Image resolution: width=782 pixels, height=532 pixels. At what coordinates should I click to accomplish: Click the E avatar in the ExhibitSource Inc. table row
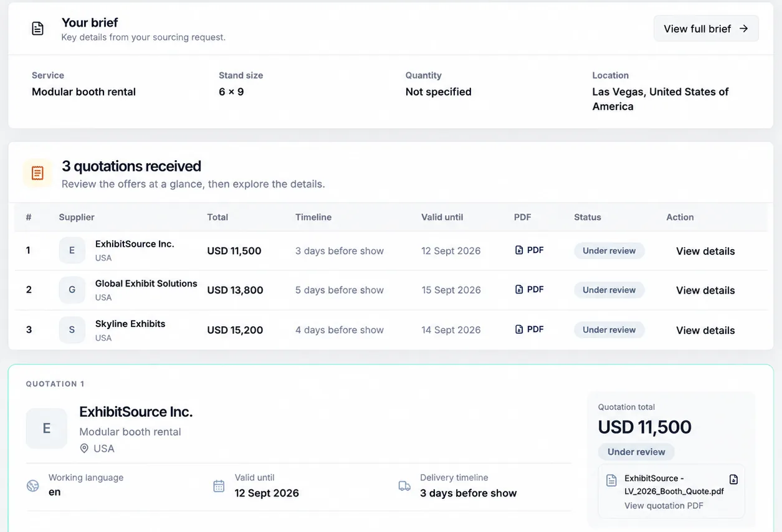pyautogui.click(x=72, y=250)
